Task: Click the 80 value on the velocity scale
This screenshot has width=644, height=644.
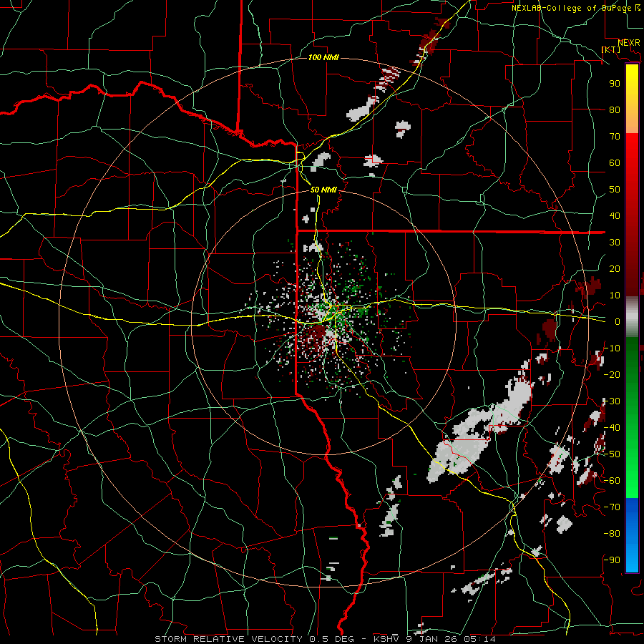Action: pos(615,110)
